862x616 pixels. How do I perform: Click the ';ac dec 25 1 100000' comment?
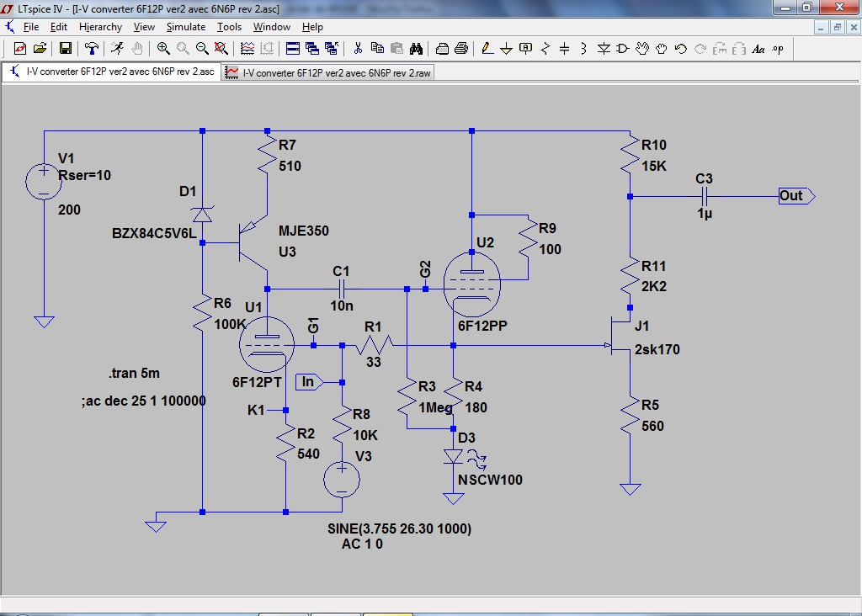(143, 401)
